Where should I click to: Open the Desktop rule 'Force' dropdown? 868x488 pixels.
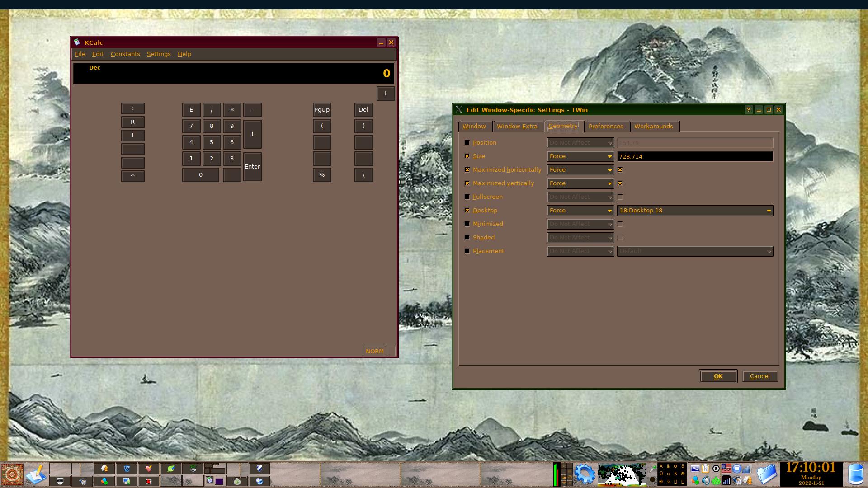coord(580,210)
